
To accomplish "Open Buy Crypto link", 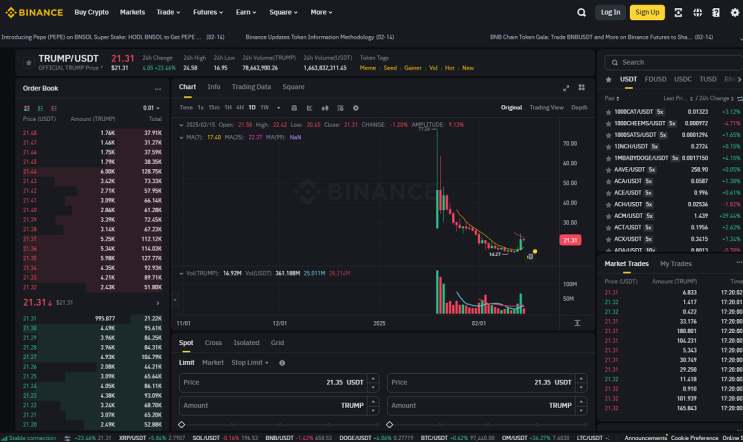I will point(91,12).
